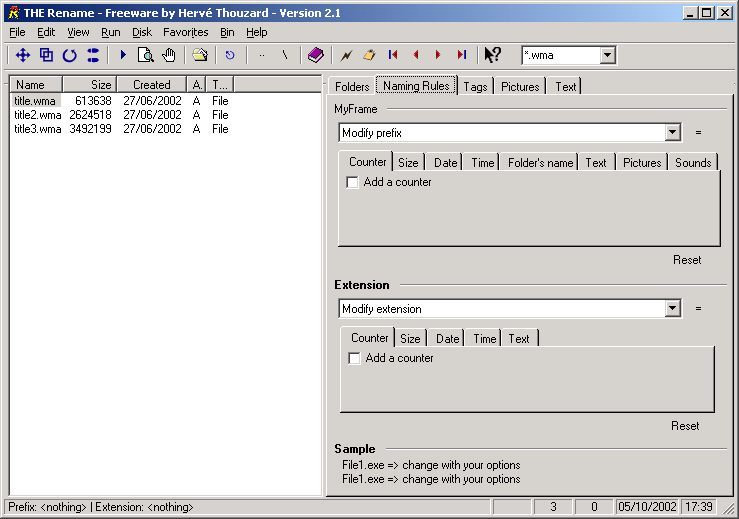
Task: Open the Run menu
Action: (111, 32)
